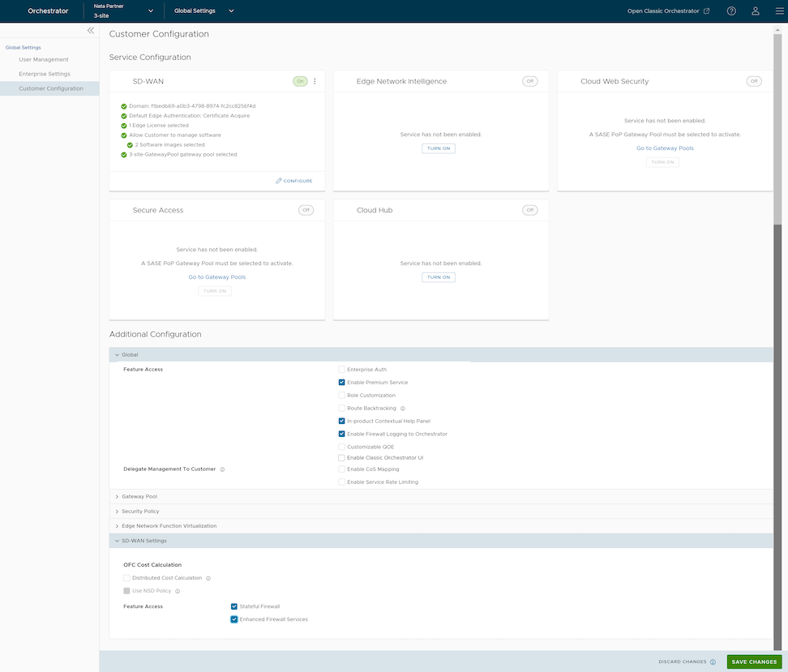This screenshot has width=788, height=672.
Task: Toggle the Cloud Web Security Off switch
Action: tap(753, 81)
